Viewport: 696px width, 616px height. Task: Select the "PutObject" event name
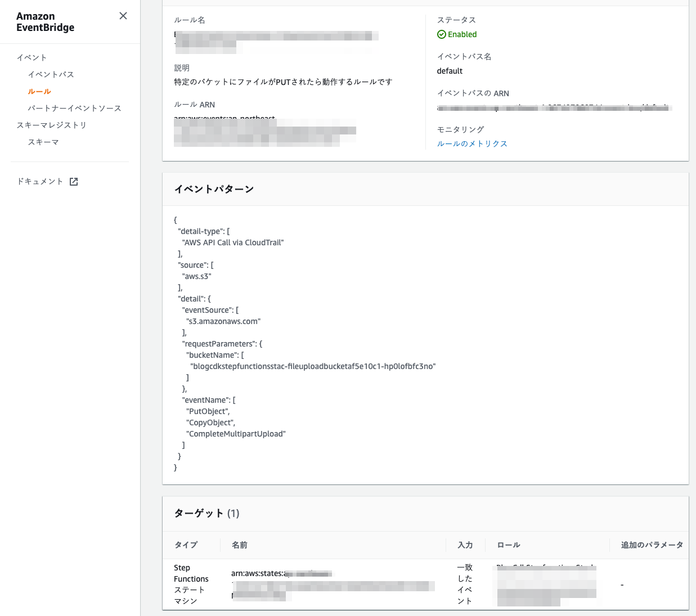(208, 411)
